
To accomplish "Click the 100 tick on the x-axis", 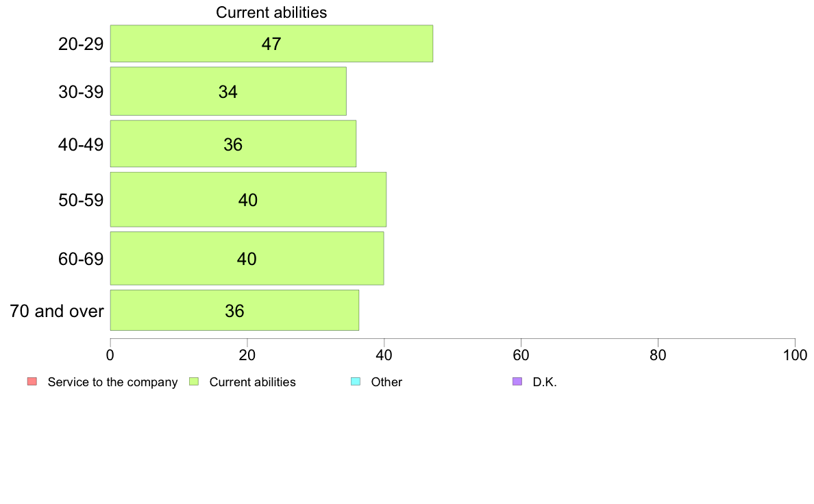I will click(795, 355).
